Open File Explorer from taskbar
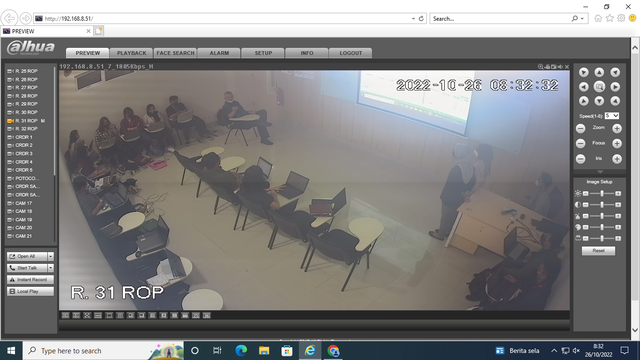The image size is (640, 360). [x=264, y=351]
